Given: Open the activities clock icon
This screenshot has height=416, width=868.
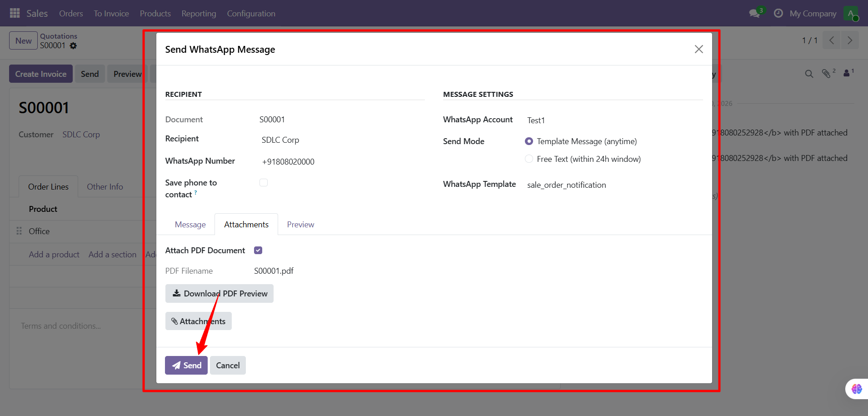Looking at the screenshot, I should tap(778, 13).
